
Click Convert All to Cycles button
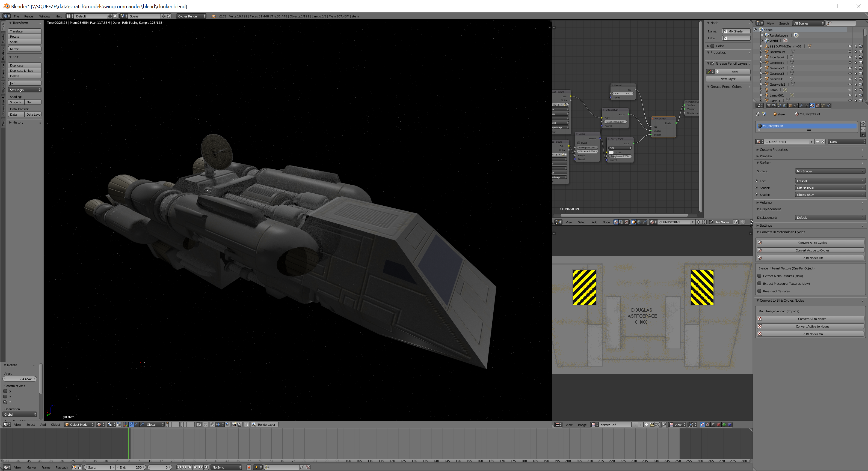pyautogui.click(x=812, y=243)
